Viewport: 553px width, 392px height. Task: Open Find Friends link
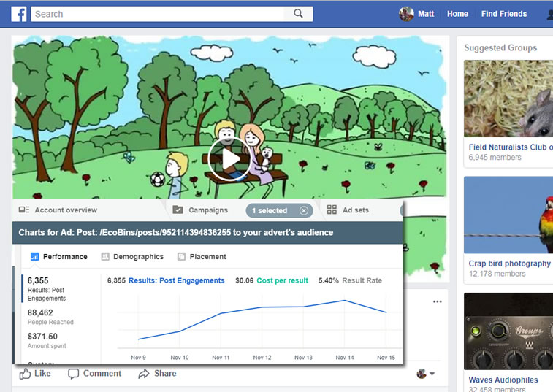(x=504, y=14)
